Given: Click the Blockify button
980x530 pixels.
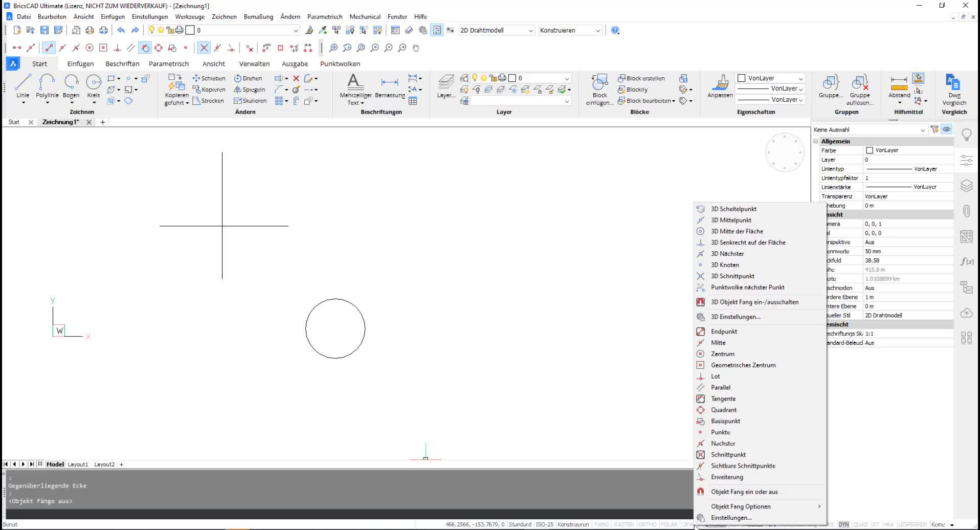Looking at the screenshot, I should (633, 90).
